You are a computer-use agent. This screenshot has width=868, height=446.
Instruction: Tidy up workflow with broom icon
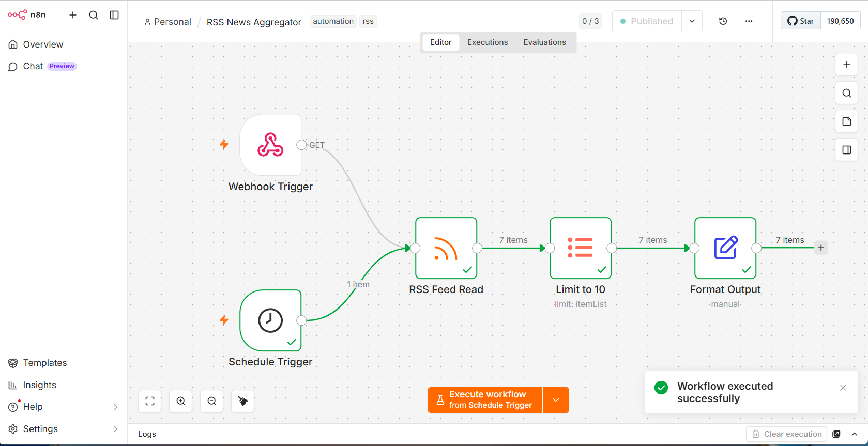(243, 401)
